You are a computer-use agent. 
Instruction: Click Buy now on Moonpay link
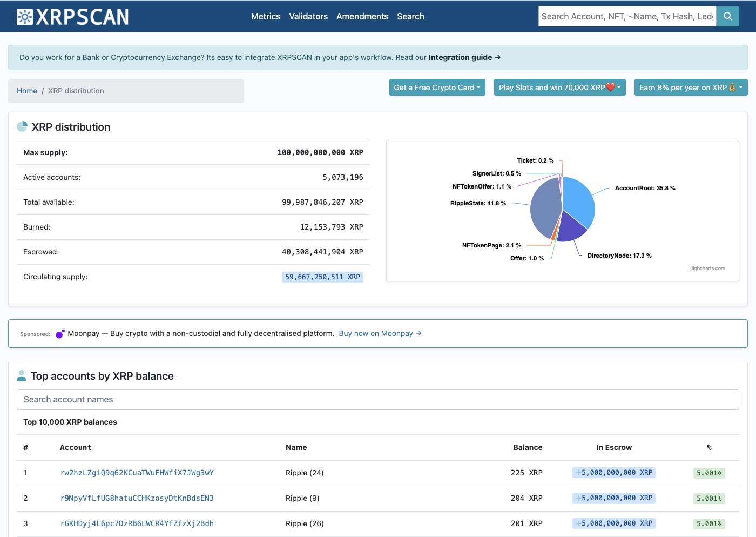pos(380,333)
